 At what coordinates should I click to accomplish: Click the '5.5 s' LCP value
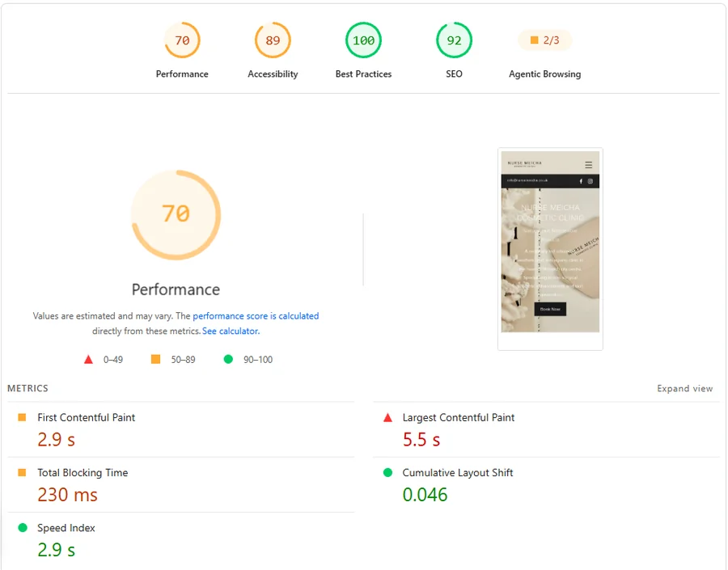point(421,439)
